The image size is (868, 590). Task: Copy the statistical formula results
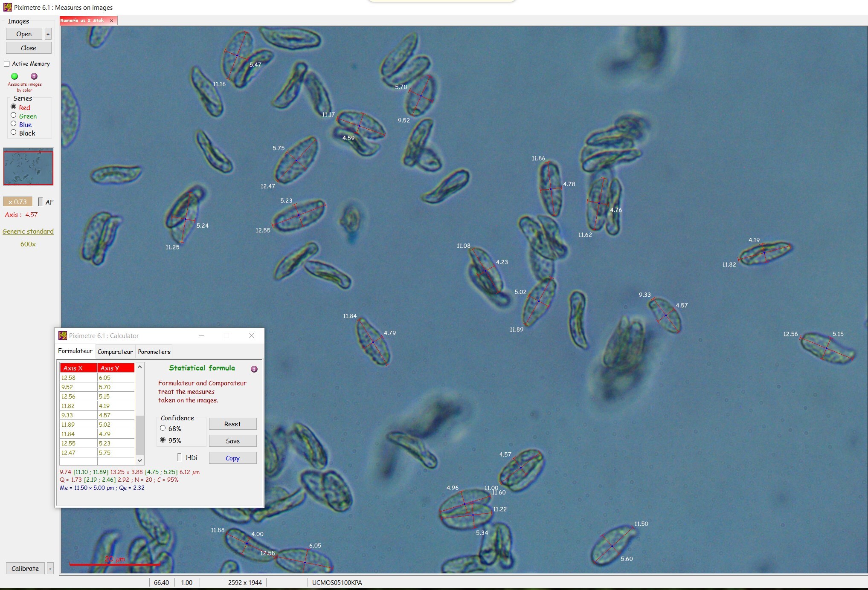[x=232, y=458]
